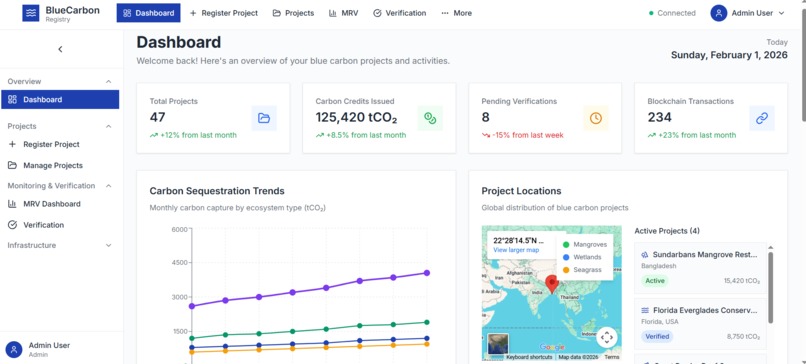The width and height of the screenshot is (806, 364).
Task: Open MRV in top navigation
Action: [343, 13]
